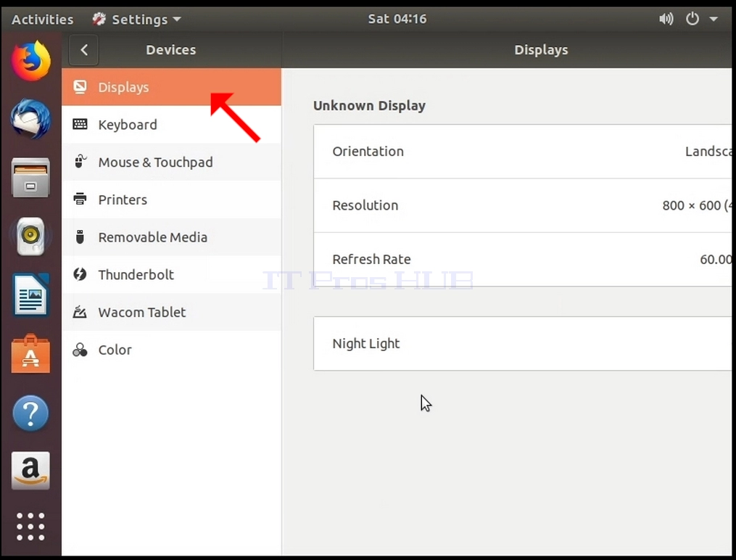The image size is (736, 560).
Task: Click the Removable Media USB icon
Action: 80,237
